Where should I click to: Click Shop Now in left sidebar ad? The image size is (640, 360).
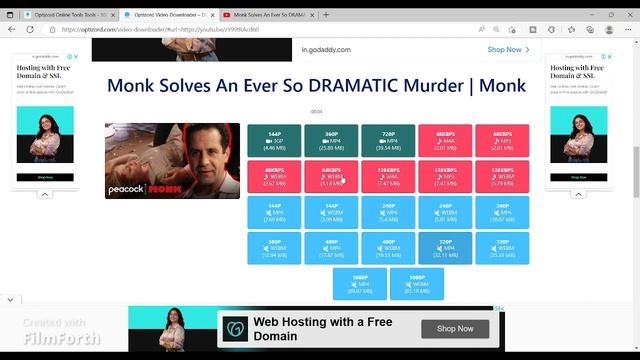(45, 177)
